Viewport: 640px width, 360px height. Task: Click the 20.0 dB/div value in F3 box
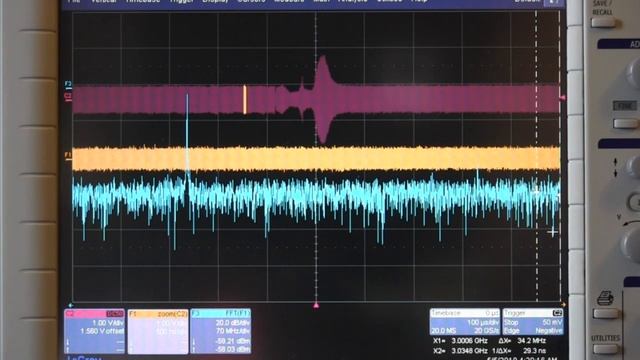pos(233,323)
